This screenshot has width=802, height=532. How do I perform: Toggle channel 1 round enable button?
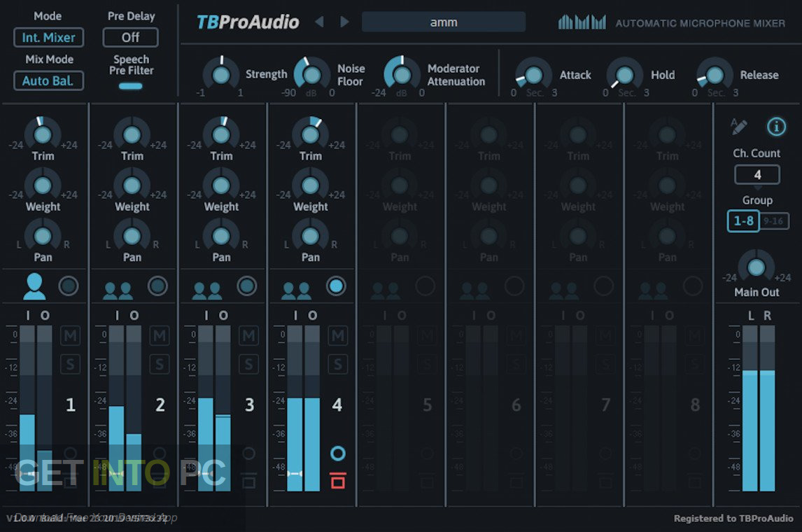(x=69, y=286)
